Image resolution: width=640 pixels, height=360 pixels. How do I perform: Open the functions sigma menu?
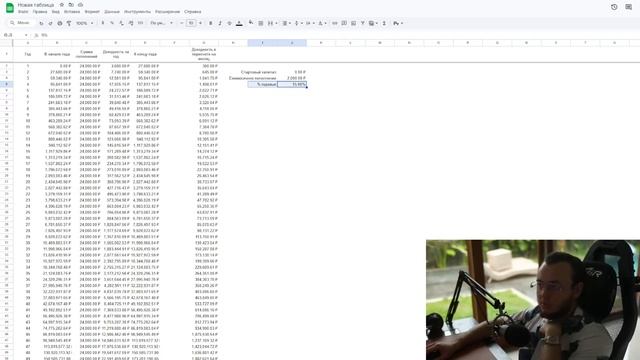384,23
